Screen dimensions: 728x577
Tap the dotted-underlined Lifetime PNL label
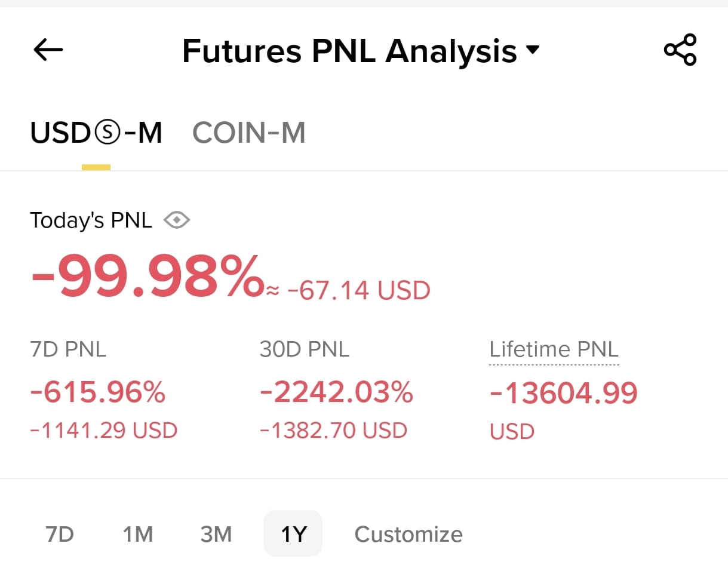[554, 350]
